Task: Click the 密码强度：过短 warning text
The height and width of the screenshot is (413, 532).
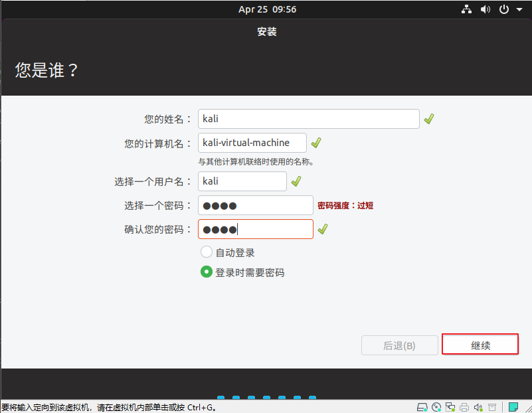Action: [x=345, y=205]
